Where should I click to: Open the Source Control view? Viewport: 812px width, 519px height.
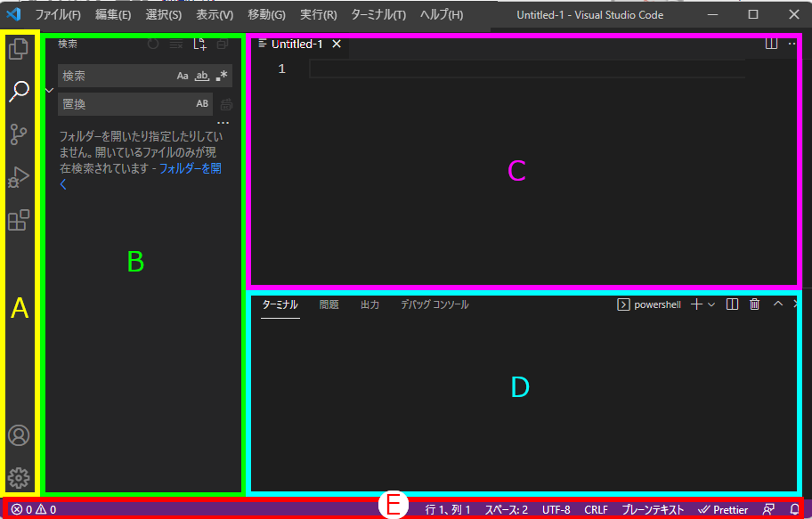coord(19,134)
